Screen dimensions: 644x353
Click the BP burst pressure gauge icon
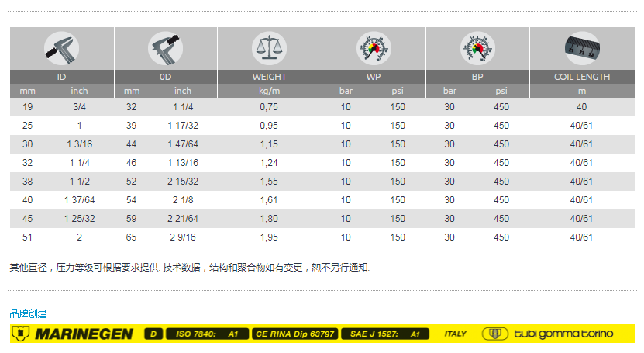pos(477,48)
